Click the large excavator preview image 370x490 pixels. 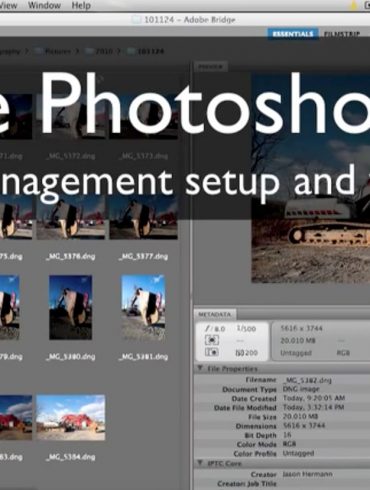click(x=310, y=178)
